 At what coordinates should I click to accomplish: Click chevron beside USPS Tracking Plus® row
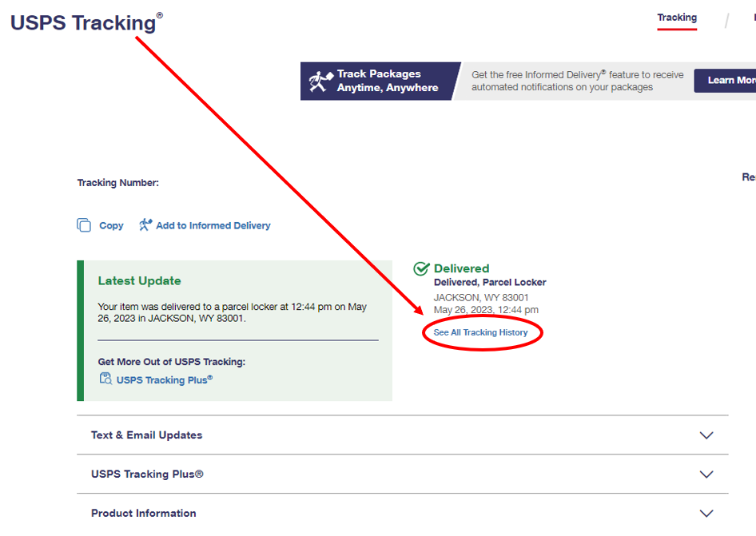706,474
